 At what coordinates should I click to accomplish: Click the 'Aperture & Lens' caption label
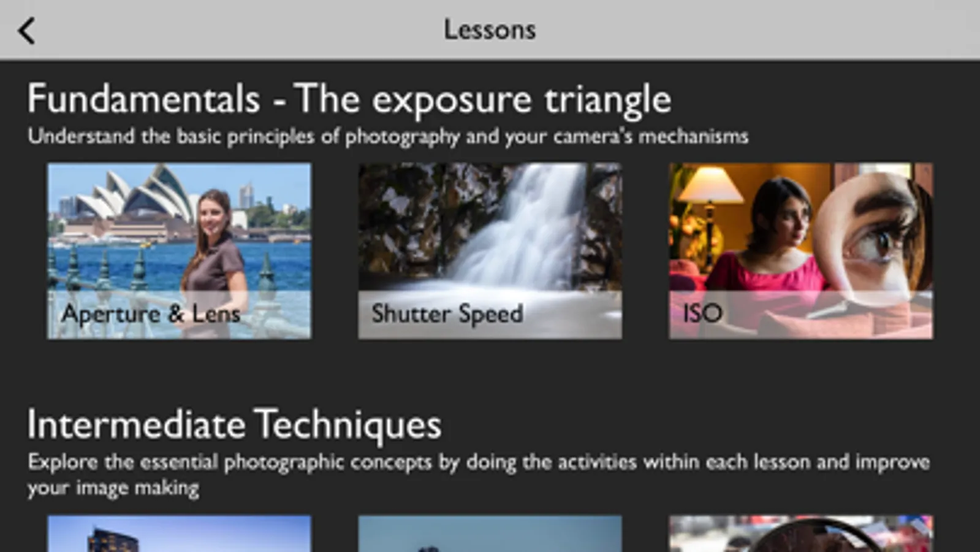tap(151, 314)
